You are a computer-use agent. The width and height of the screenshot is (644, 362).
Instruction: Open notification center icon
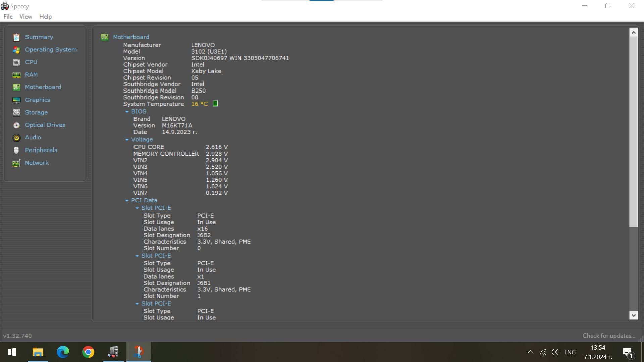[628, 353]
